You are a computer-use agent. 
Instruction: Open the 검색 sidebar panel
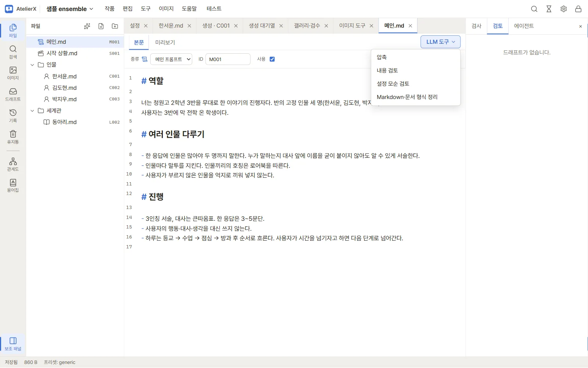(x=13, y=52)
